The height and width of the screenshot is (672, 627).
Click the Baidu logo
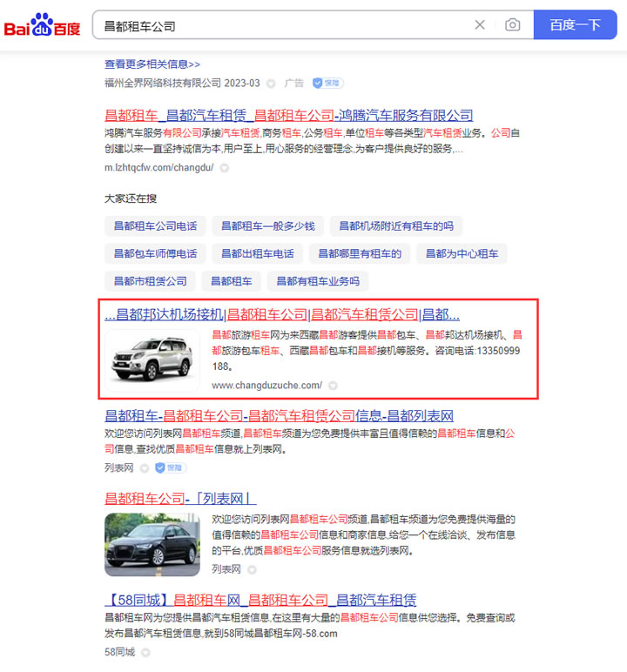42,24
